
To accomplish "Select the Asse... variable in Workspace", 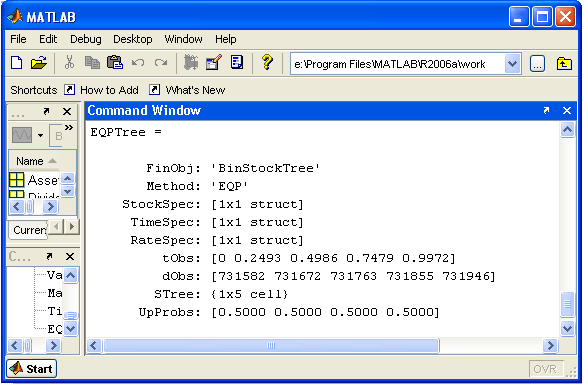I will [34, 180].
